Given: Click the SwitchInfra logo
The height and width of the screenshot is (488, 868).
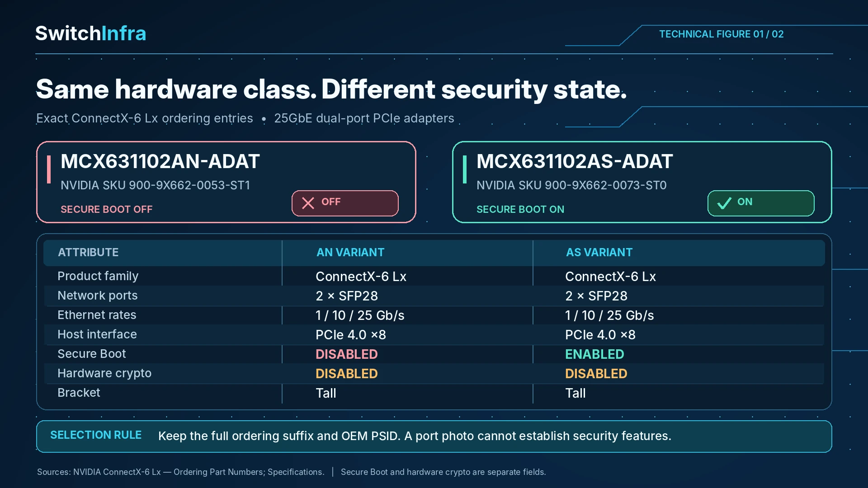Looking at the screenshot, I should pos(91,33).
